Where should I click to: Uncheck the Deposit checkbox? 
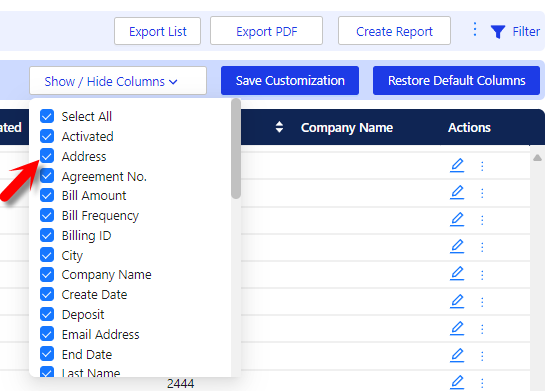(x=47, y=314)
